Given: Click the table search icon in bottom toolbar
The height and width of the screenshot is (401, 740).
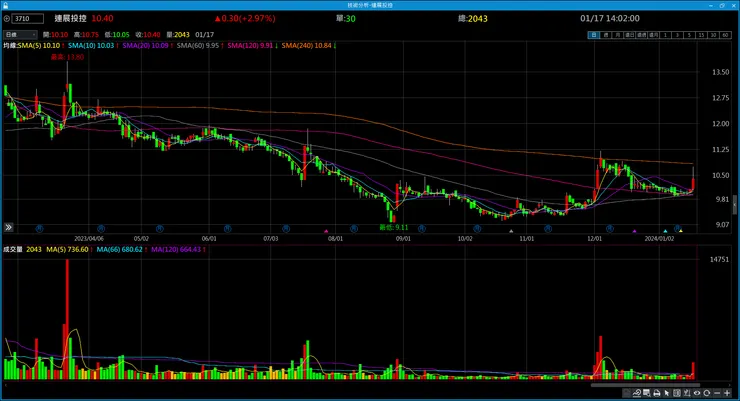Looking at the screenshot, I should pos(647,393).
